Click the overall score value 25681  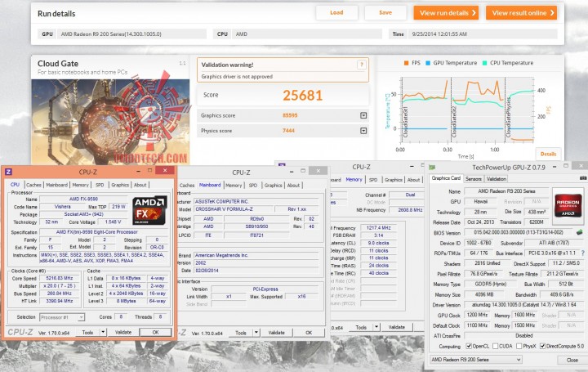click(303, 96)
